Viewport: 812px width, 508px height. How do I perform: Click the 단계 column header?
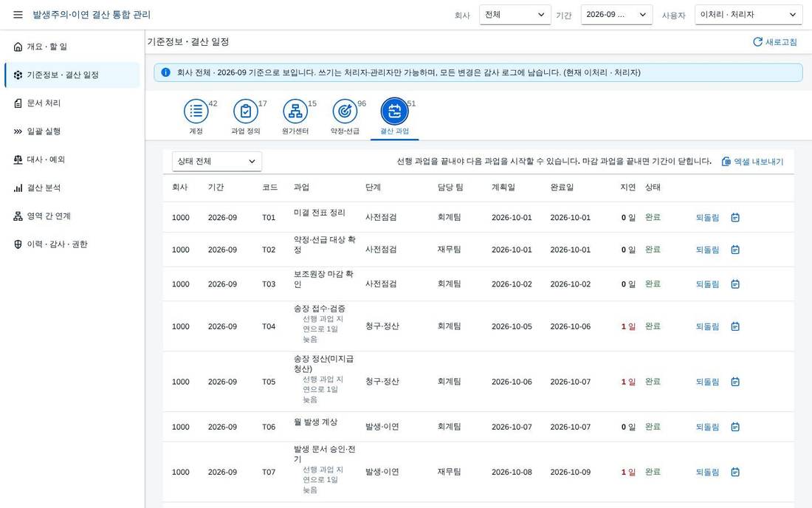[x=373, y=188]
